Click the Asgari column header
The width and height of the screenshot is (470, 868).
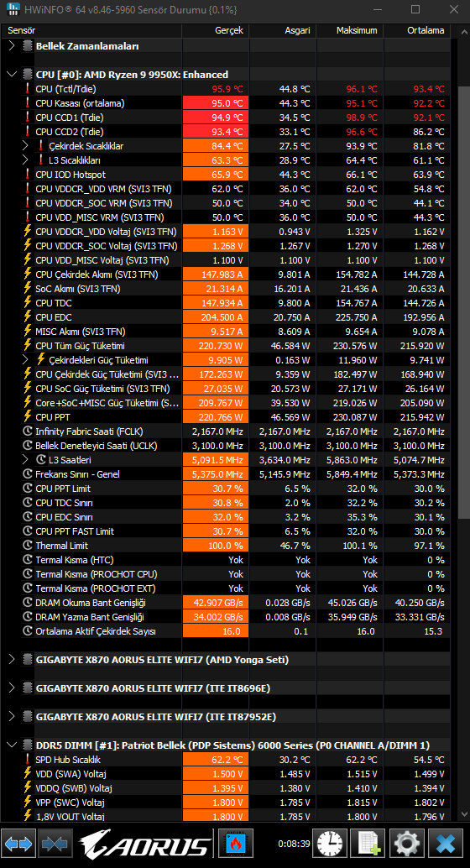click(283, 31)
